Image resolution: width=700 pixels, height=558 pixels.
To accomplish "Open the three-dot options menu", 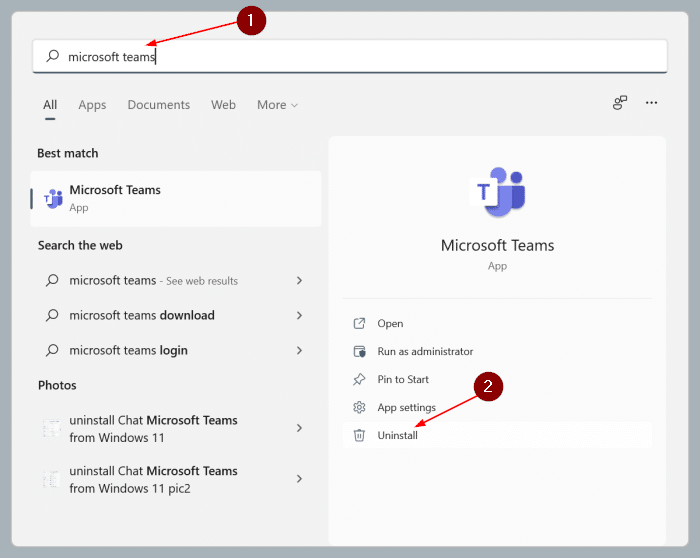I will [651, 103].
